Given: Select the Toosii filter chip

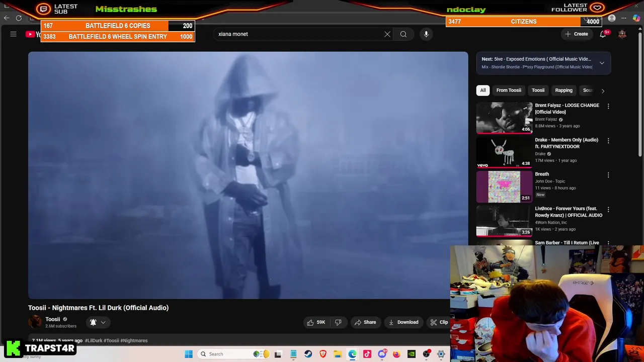Looking at the screenshot, I should (x=538, y=90).
